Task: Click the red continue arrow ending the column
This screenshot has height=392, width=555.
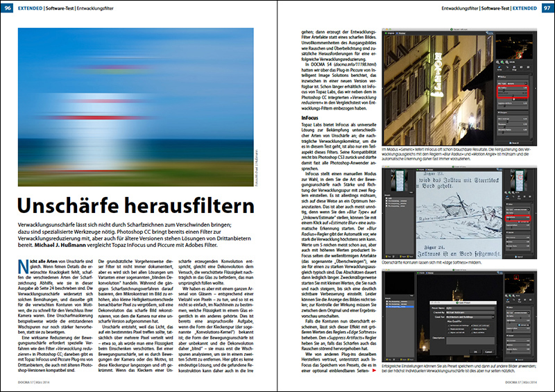Action: 375,370
